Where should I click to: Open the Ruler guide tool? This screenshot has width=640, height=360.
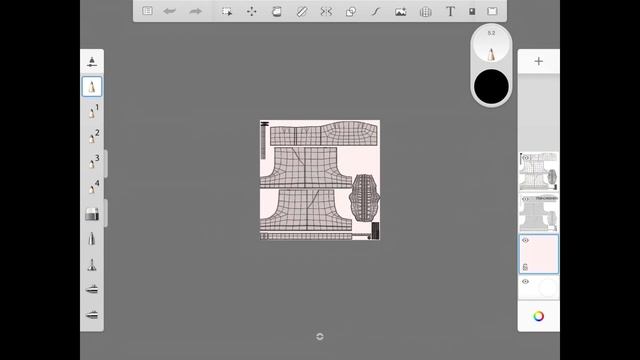tap(302, 11)
